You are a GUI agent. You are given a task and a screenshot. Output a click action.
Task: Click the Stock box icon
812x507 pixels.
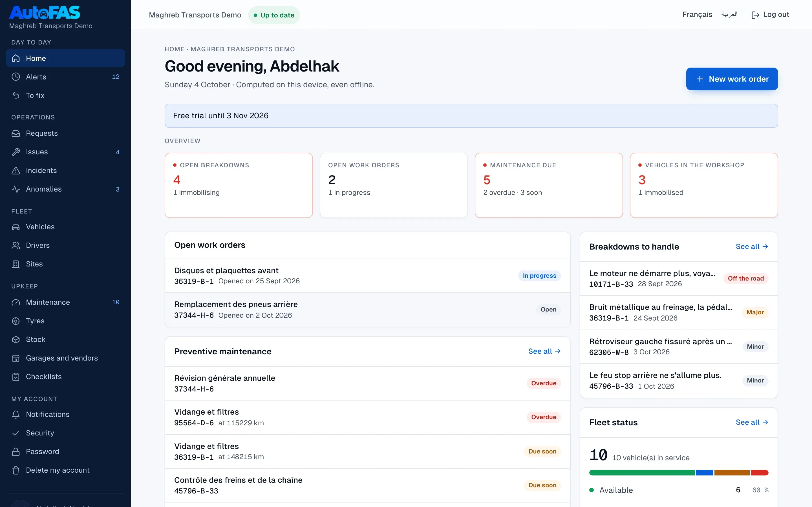(16, 339)
